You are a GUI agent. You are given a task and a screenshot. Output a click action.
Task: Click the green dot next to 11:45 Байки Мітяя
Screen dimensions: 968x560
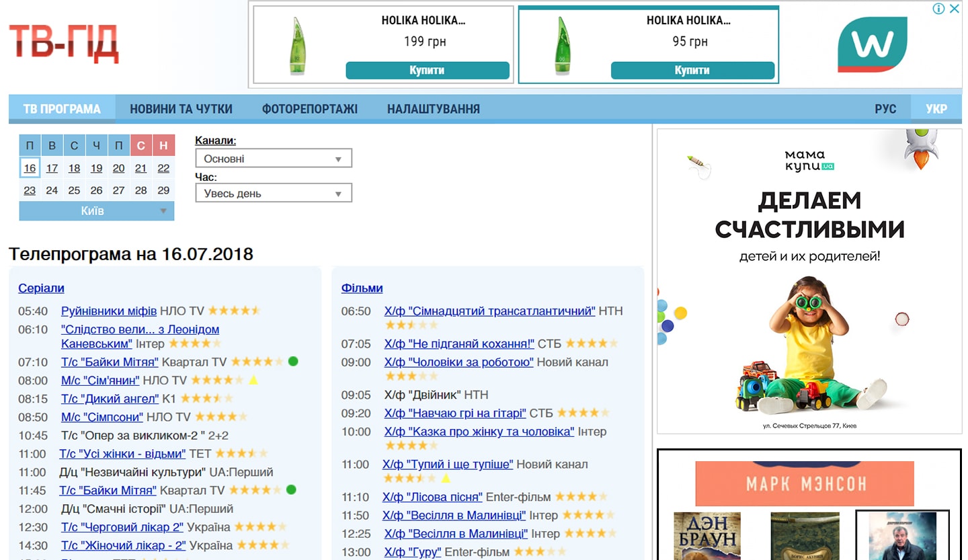[x=291, y=489]
